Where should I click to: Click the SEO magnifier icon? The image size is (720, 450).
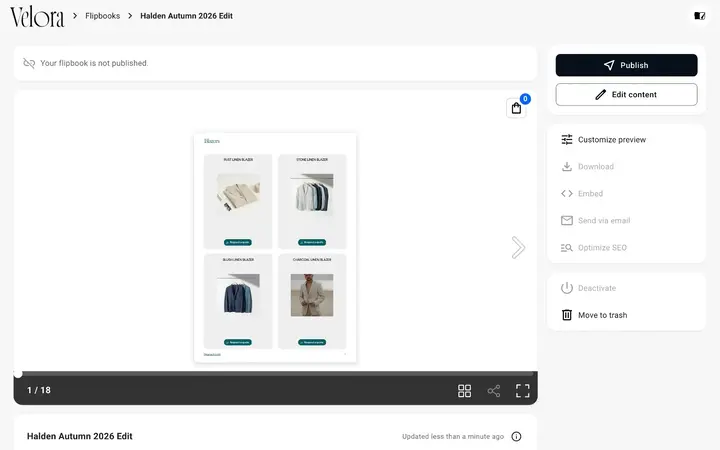coord(567,248)
